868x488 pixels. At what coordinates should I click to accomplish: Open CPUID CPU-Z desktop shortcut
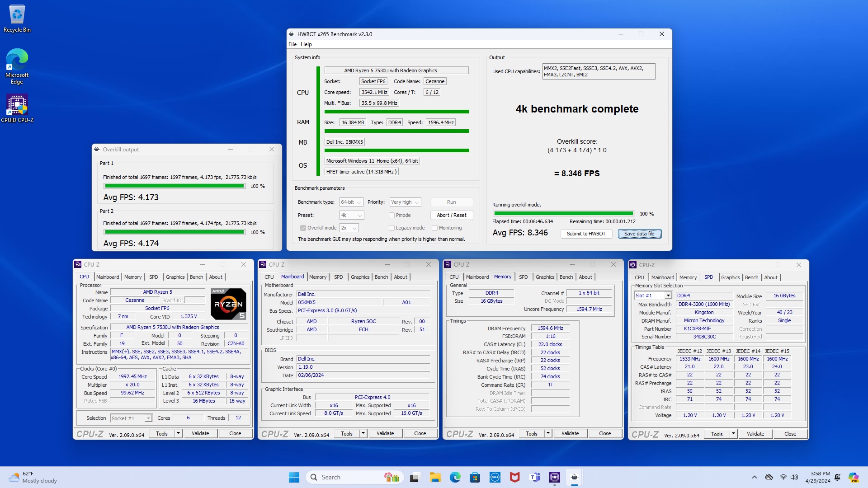click(x=17, y=108)
